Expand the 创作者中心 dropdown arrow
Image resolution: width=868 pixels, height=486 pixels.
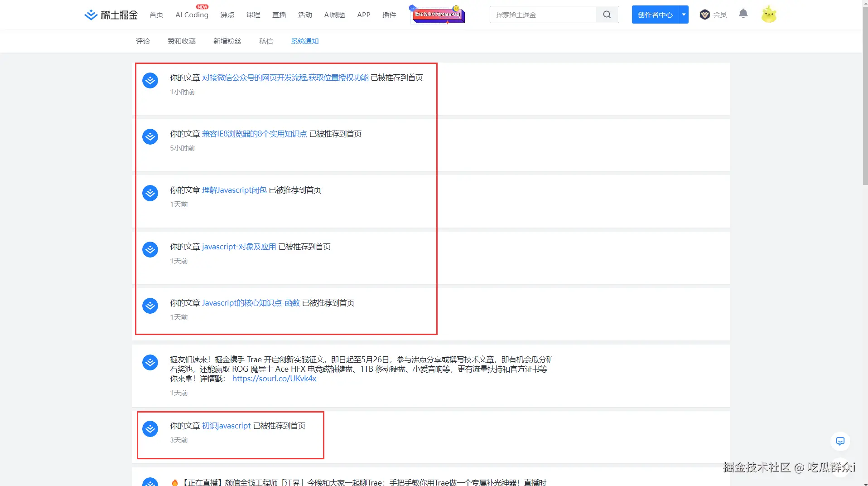pyautogui.click(x=683, y=14)
